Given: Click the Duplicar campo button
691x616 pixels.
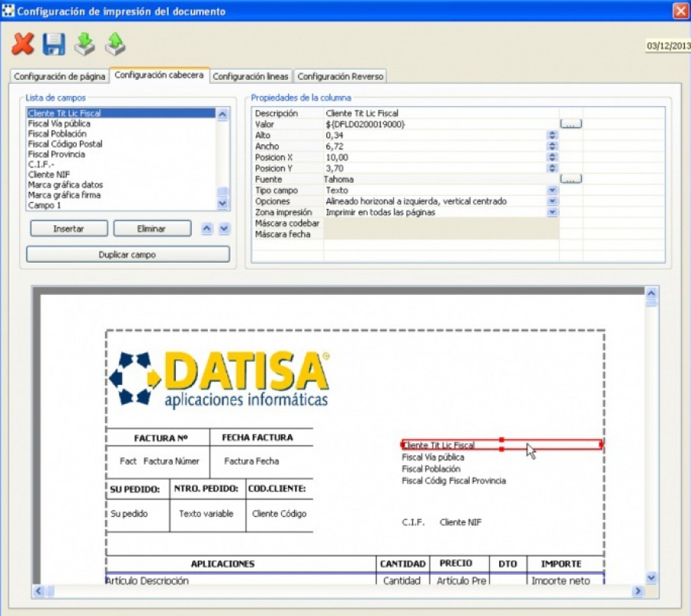Looking at the screenshot, I should [127, 254].
